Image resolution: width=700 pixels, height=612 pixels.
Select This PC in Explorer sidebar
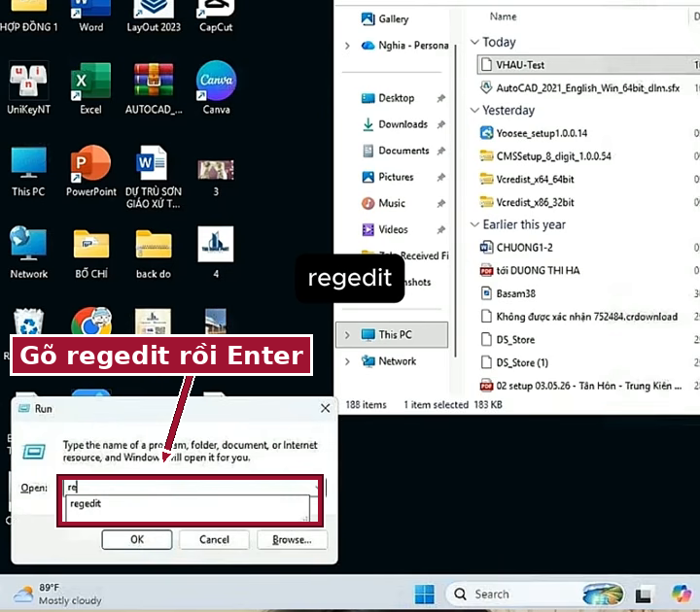[392, 334]
